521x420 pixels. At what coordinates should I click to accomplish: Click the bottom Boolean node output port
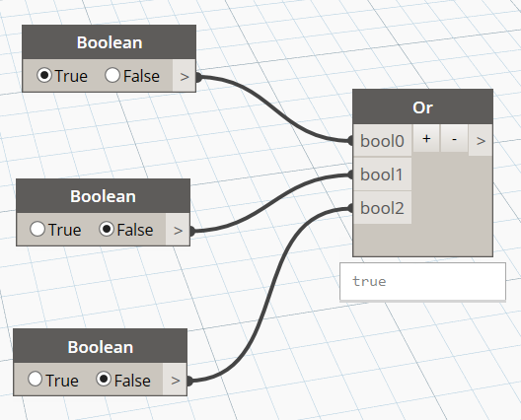tap(175, 380)
